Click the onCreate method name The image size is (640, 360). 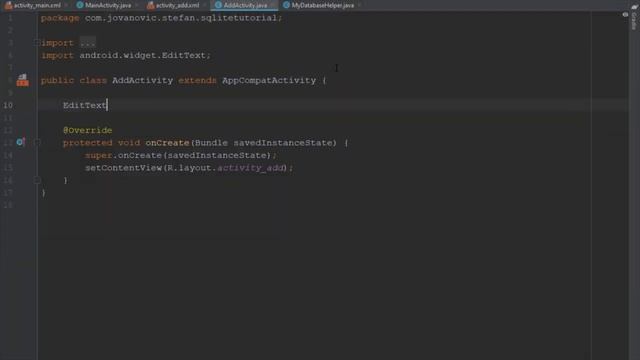pyautogui.click(x=167, y=143)
